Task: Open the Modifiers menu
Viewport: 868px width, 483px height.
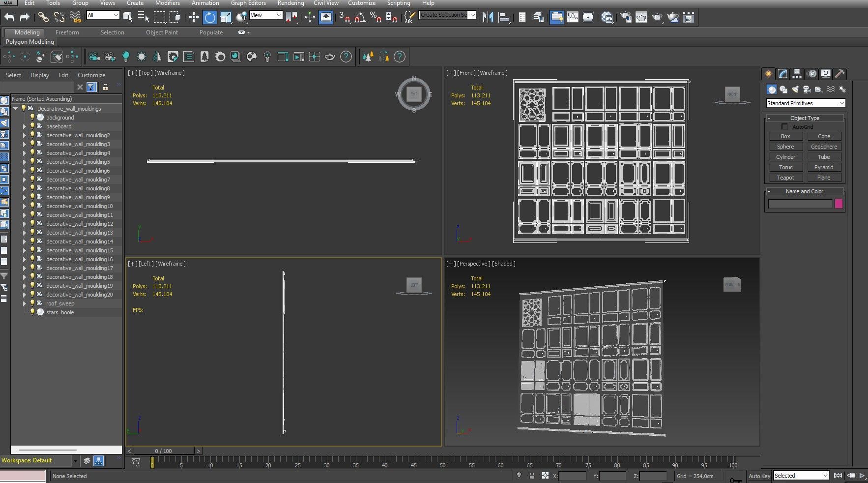Action: 168,3
